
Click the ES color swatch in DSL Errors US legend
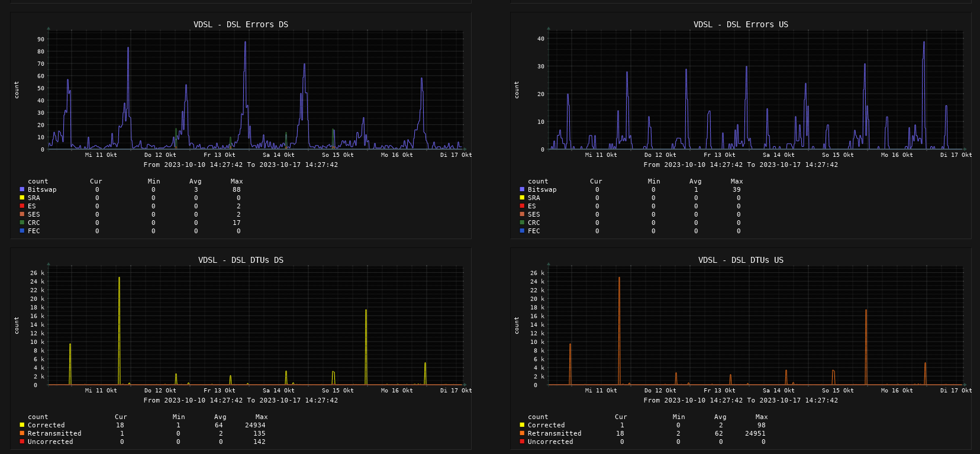522,206
